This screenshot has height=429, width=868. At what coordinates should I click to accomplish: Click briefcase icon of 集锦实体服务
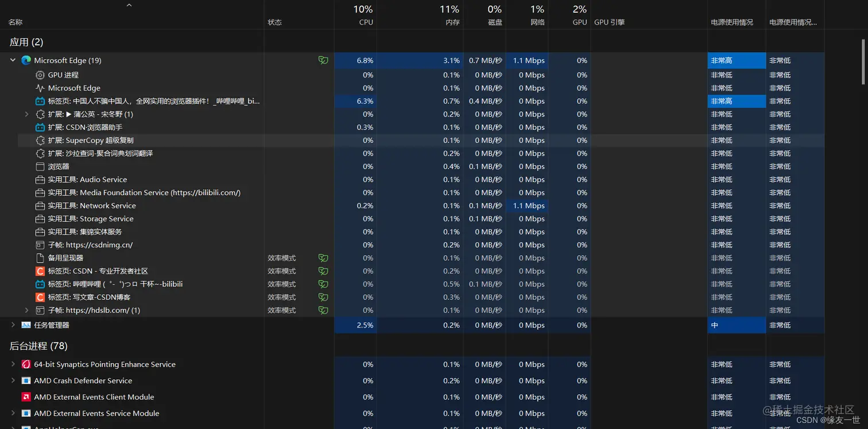pos(40,232)
